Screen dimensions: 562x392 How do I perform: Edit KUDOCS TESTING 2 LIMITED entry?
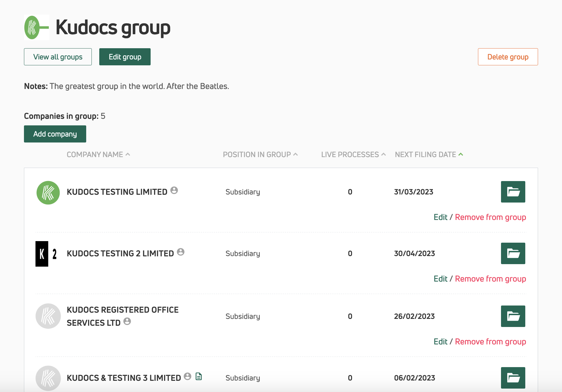(441, 279)
